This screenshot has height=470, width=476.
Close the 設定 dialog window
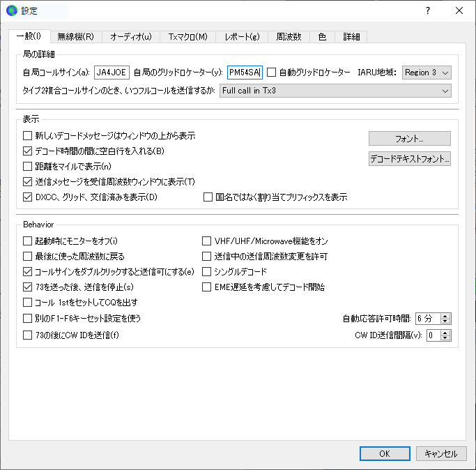pyautogui.click(x=459, y=10)
